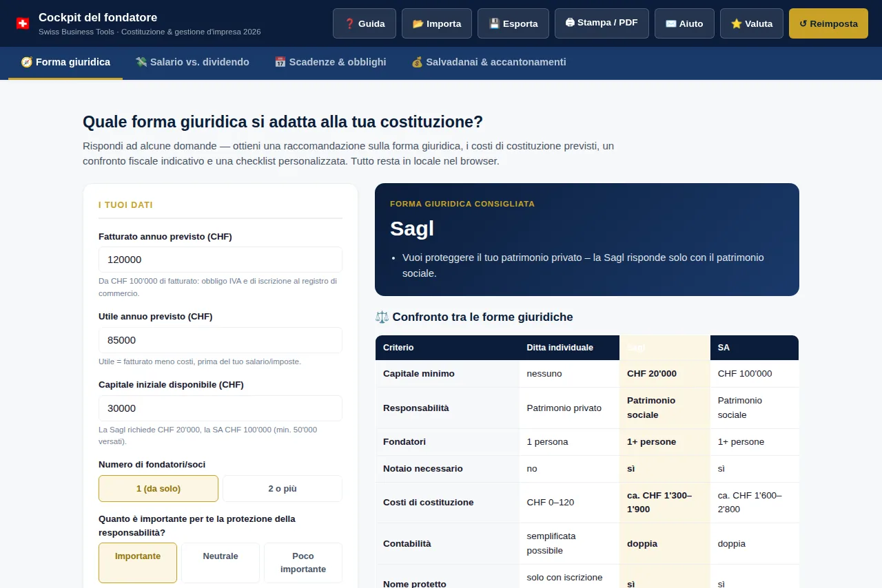The width and height of the screenshot is (882, 588).
Task: Click the Fatturato annuo previsto field
Action: click(220, 260)
